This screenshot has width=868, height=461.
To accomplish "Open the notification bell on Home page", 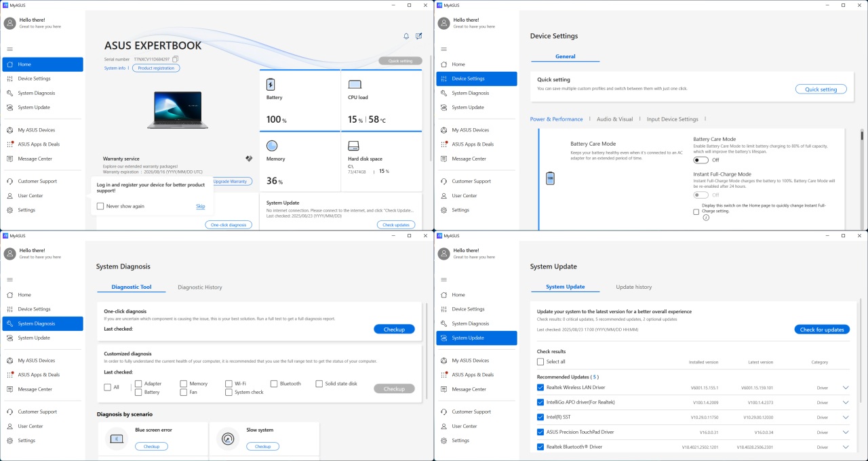I will coord(406,36).
